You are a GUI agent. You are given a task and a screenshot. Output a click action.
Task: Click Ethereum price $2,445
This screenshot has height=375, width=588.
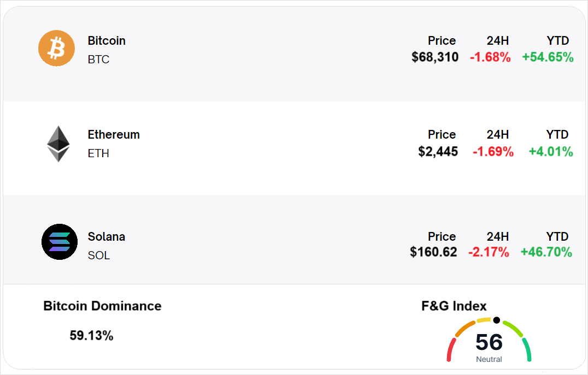point(438,152)
